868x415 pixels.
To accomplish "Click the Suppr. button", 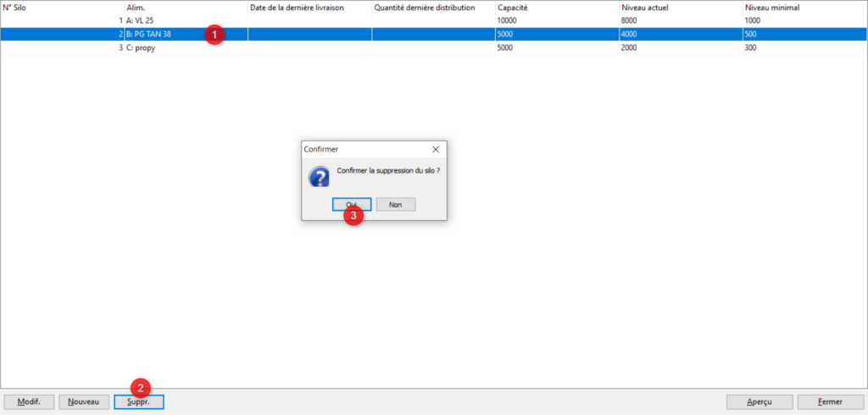I will point(138,401).
